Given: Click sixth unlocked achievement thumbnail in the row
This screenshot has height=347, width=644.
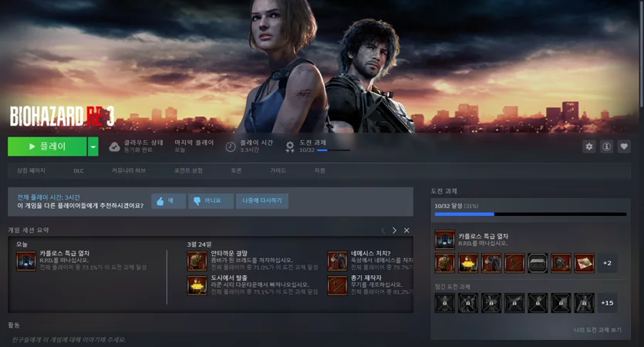Looking at the screenshot, I should click(x=561, y=263).
